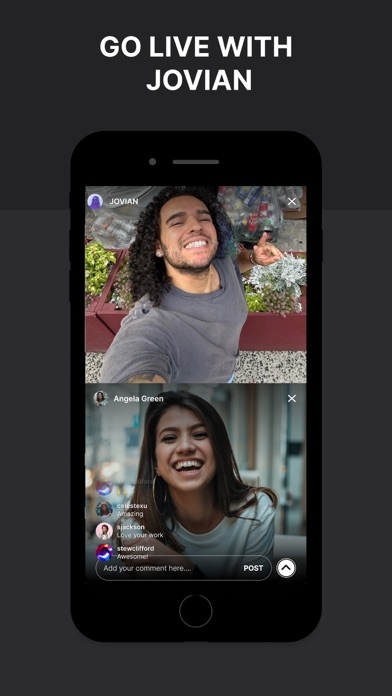Close Angela Green's live video stream
The height and width of the screenshot is (696, 392).
(292, 399)
